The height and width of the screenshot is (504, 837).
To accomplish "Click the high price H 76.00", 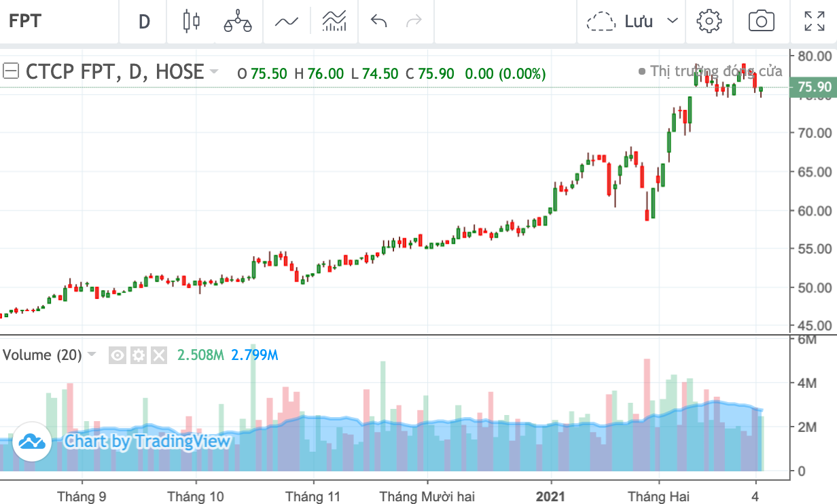I will coord(319,73).
